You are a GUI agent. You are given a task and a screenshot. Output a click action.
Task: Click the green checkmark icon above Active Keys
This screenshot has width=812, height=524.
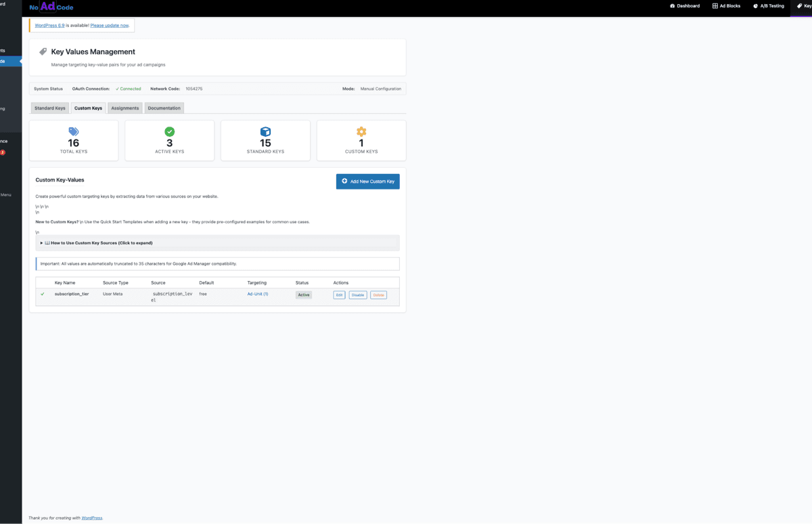coord(169,132)
